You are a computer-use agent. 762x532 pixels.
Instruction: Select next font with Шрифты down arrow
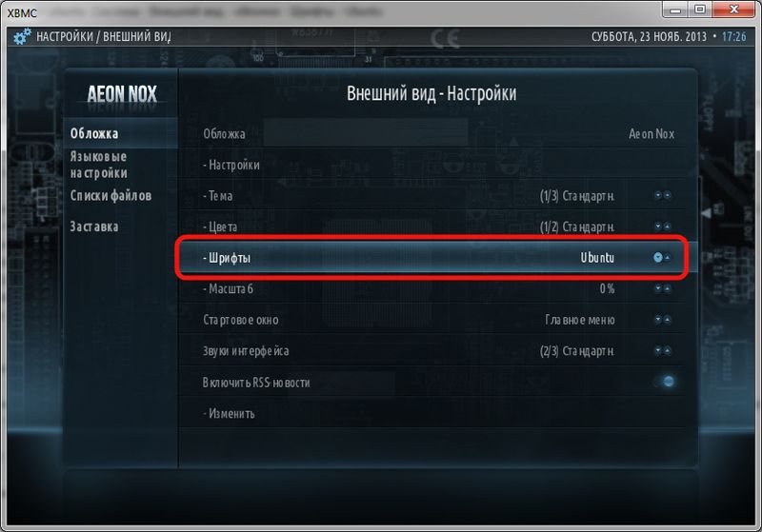(658, 257)
